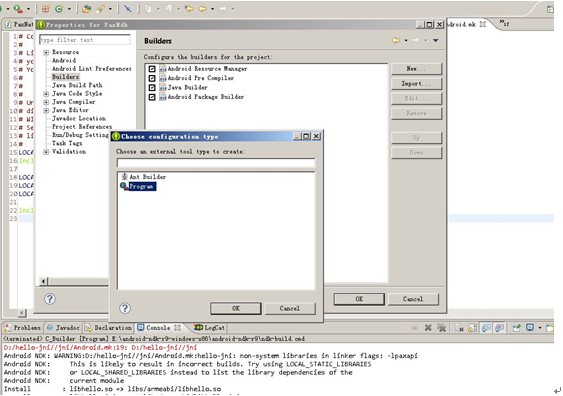Screen dimensions: 563x396
Task: Click the Import... button in Builders
Action: tap(416, 84)
